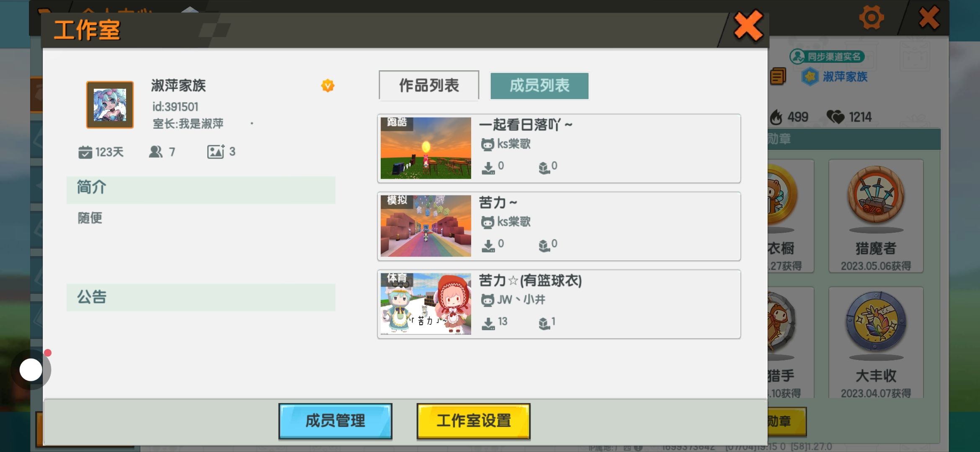This screenshot has height=452, width=980.
Task: Close the 工作室 dialog with orange X
Action: tap(748, 26)
